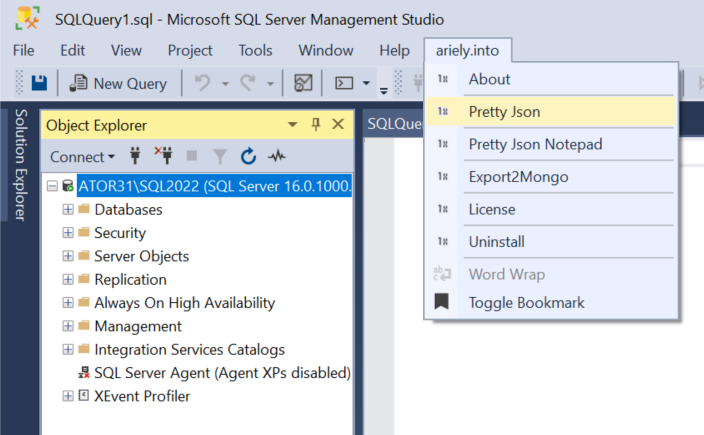This screenshot has height=435, width=704.
Task: Select the Databases tree item
Action: [128, 210]
